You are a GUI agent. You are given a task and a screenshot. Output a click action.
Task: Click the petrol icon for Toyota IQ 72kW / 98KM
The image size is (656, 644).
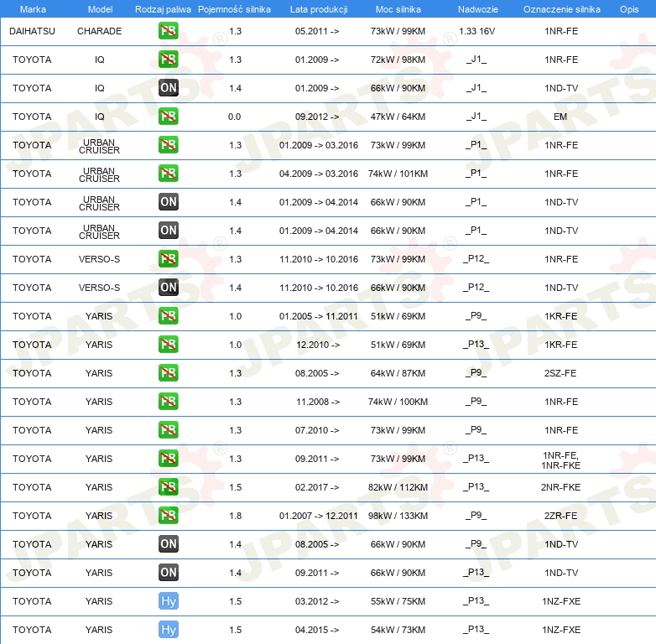(x=168, y=60)
